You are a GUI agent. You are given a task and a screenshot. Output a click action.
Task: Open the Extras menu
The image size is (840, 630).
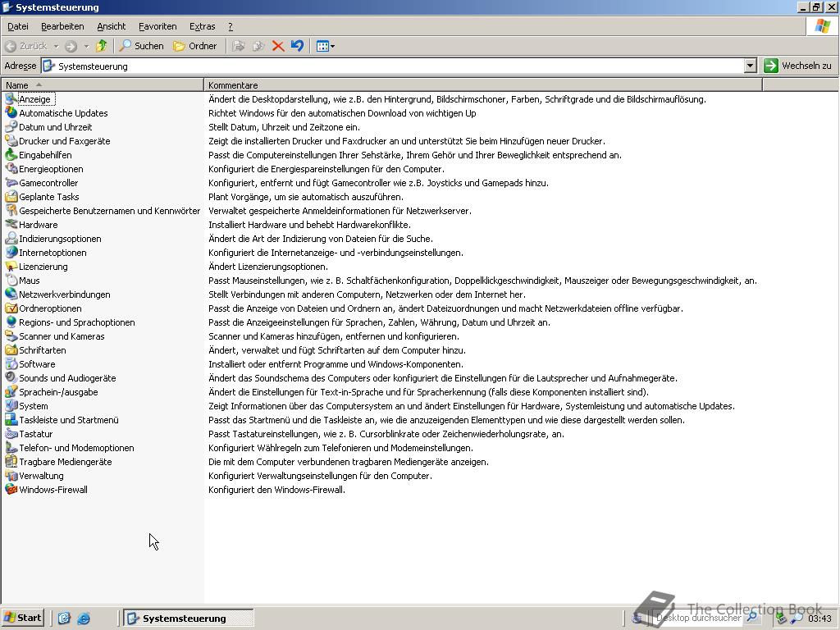point(202,26)
